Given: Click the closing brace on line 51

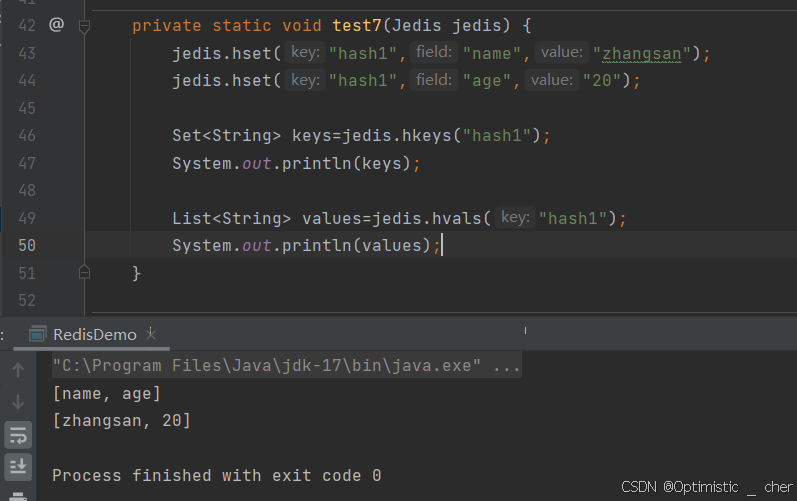Looking at the screenshot, I should tap(136, 273).
